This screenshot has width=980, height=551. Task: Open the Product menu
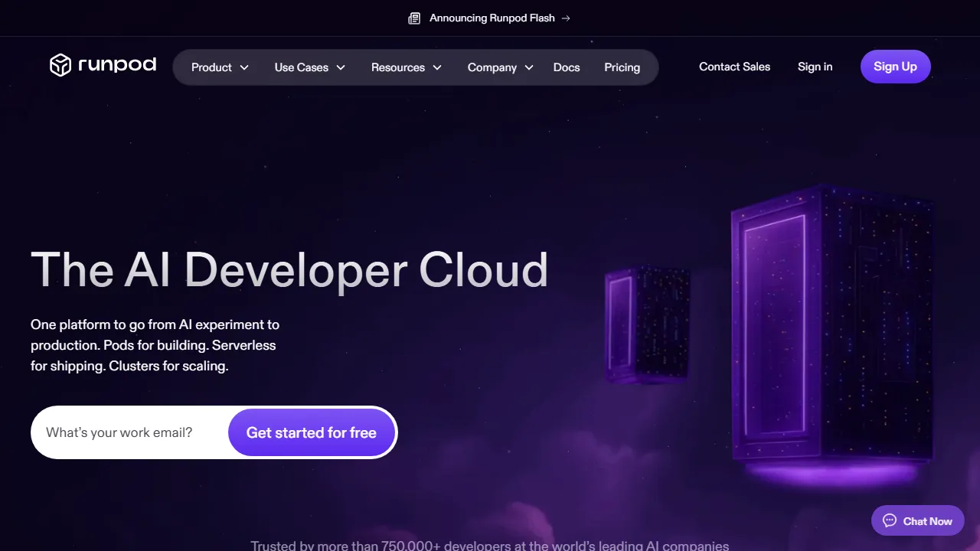(x=220, y=67)
